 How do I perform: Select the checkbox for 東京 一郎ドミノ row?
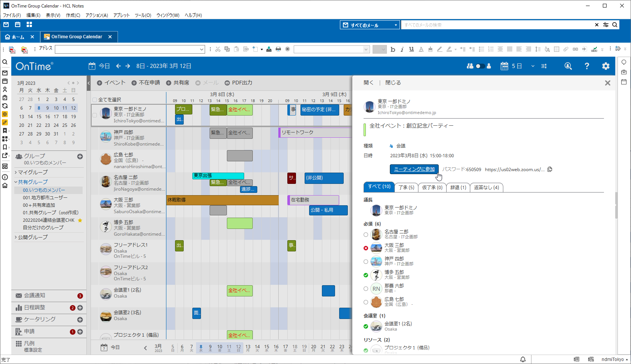coord(95,115)
